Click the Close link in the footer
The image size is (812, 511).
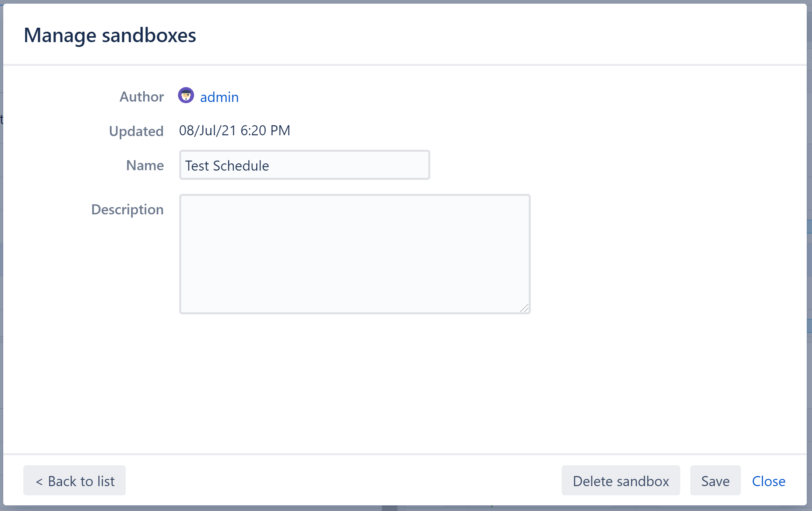coord(768,481)
